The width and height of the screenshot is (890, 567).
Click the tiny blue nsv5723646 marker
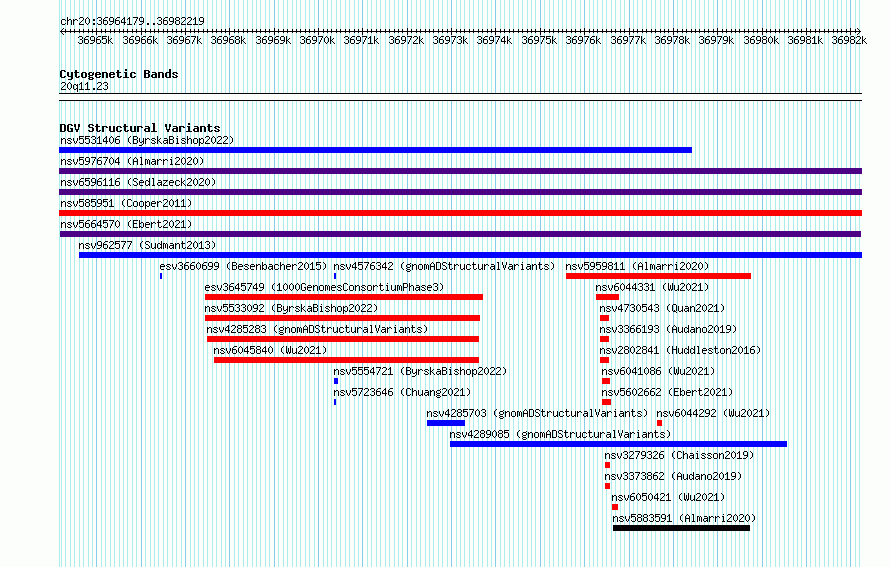pos(335,402)
